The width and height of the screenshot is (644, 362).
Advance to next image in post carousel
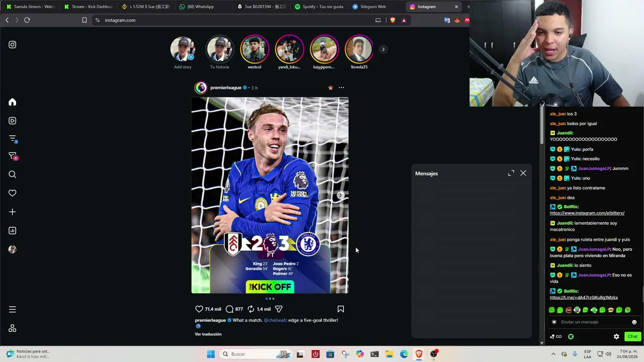(x=341, y=195)
